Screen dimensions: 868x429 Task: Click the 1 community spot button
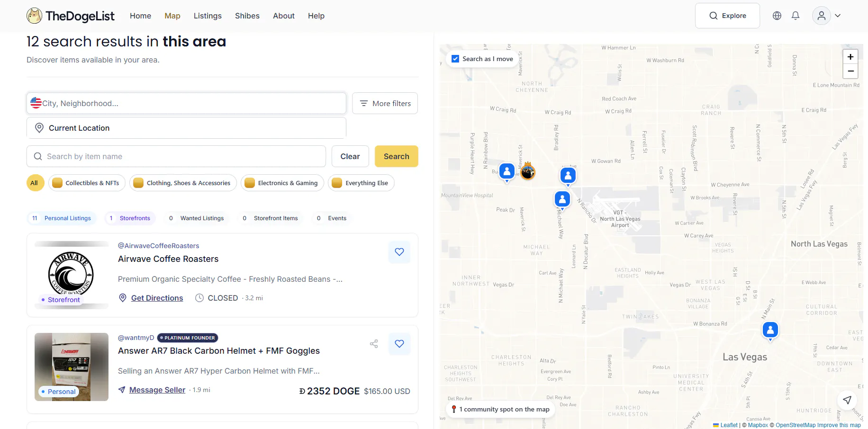(501, 409)
